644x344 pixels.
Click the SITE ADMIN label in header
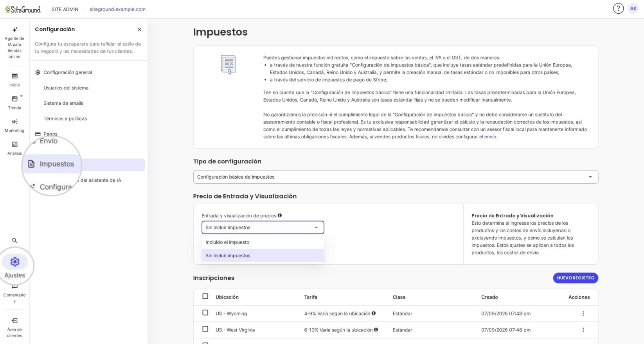click(x=65, y=9)
